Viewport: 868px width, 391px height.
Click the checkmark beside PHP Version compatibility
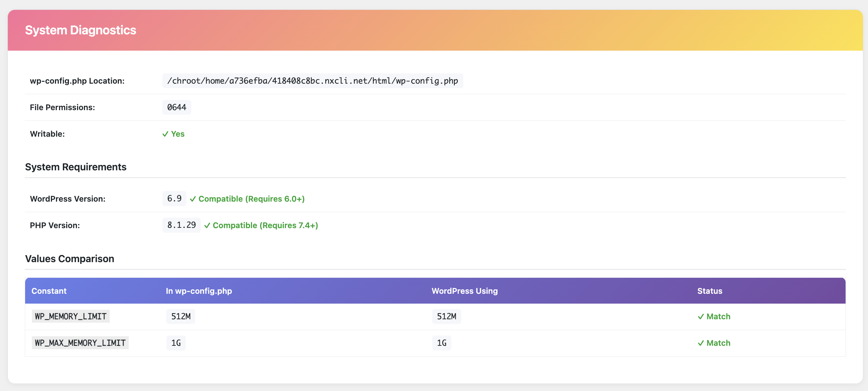pyautogui.click(x=208, y=225)
